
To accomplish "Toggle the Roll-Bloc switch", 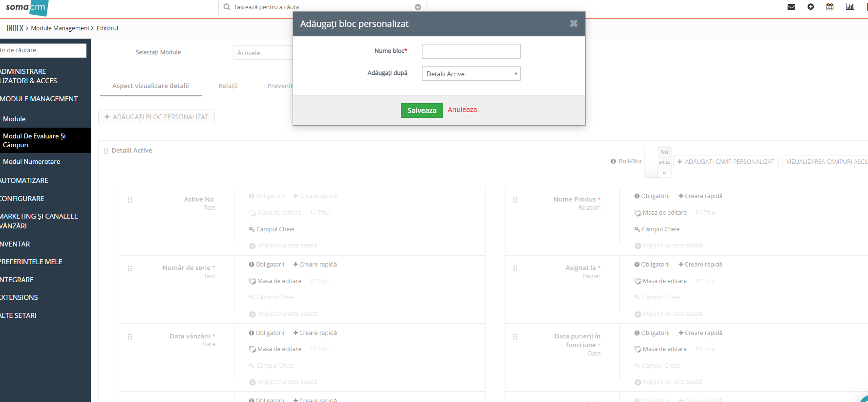I will 658,162.
